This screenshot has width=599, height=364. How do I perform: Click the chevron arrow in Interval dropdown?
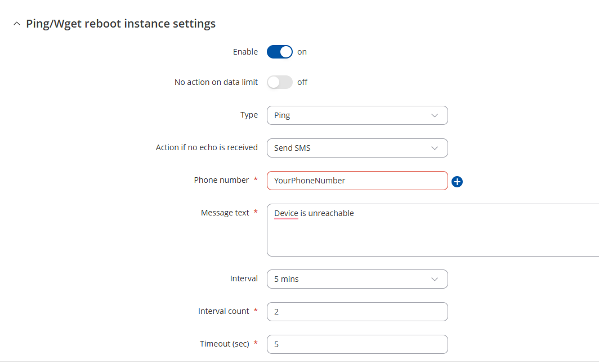435,279
